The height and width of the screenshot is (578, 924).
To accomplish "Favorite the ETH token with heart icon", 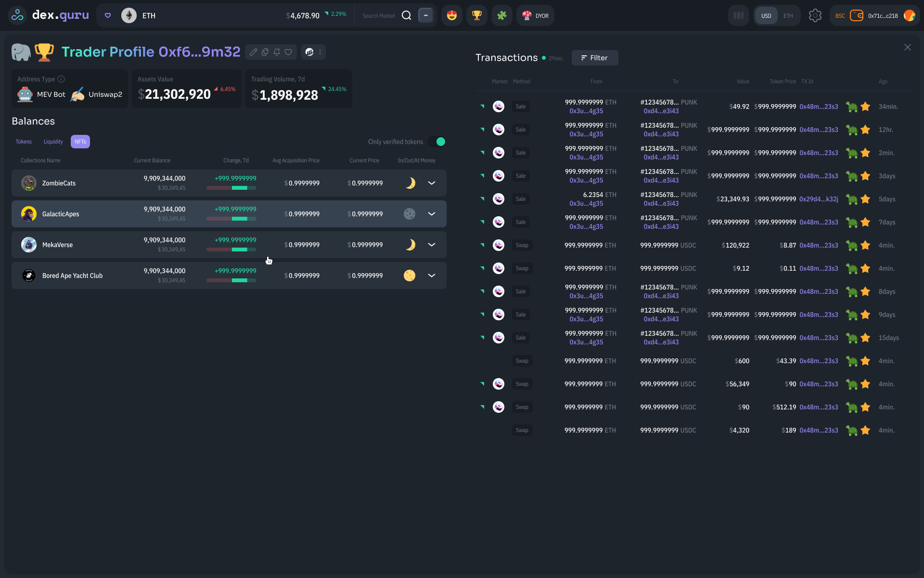I will tap(108, 15).
